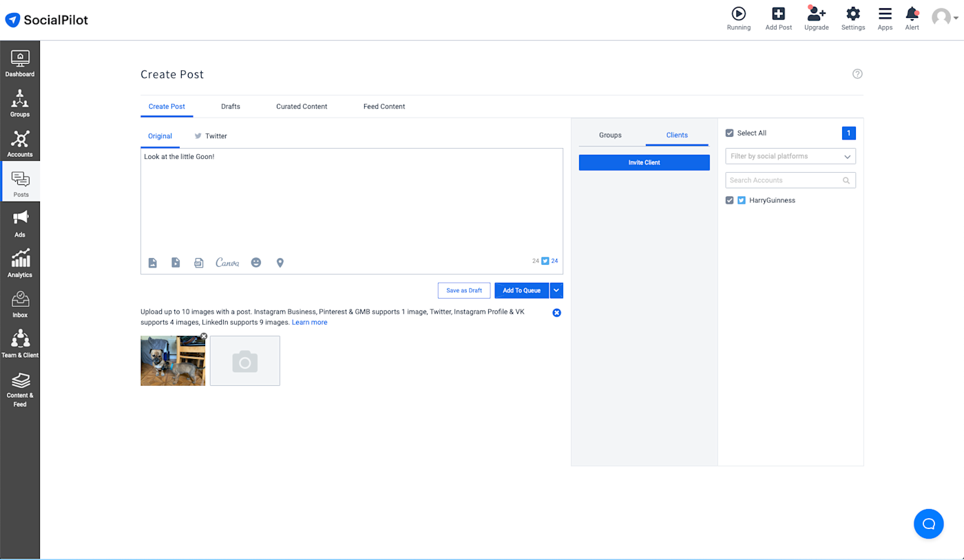
Task: Switch to the Curated Content tab
Action: click(302, 107)
